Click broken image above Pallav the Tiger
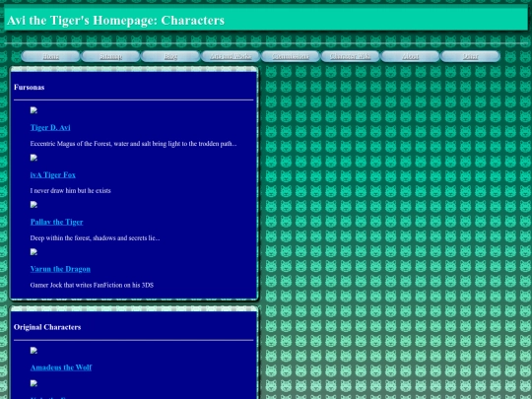Viewport: 532px width, 399px height. click(33, 205)
